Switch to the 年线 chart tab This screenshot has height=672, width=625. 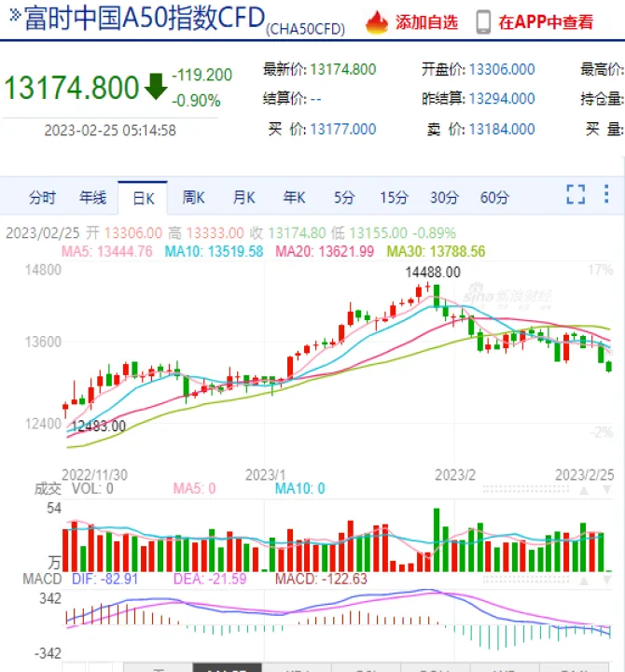pos(92,198)
